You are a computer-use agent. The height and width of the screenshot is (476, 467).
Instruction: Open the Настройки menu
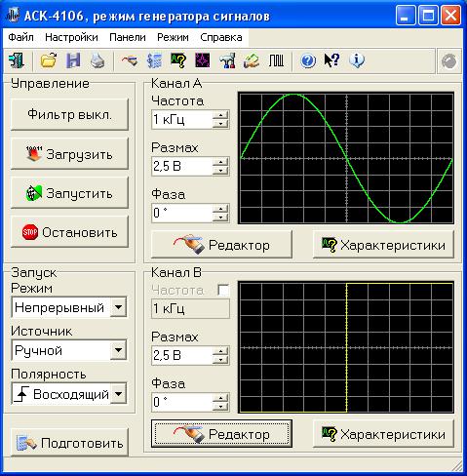[71, 37]
